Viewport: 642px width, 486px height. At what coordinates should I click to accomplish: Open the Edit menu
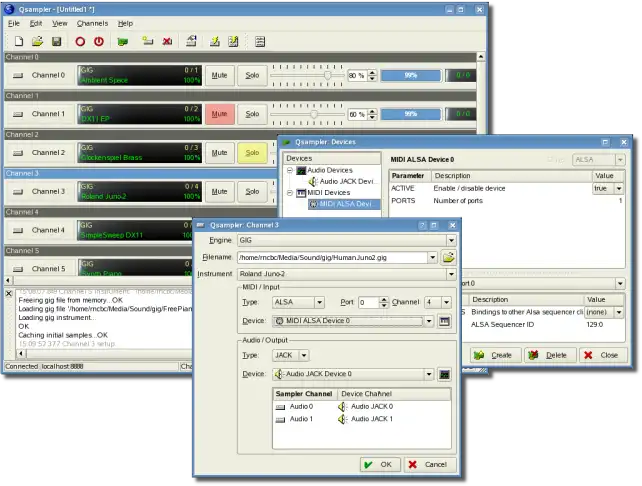[36, 23]
